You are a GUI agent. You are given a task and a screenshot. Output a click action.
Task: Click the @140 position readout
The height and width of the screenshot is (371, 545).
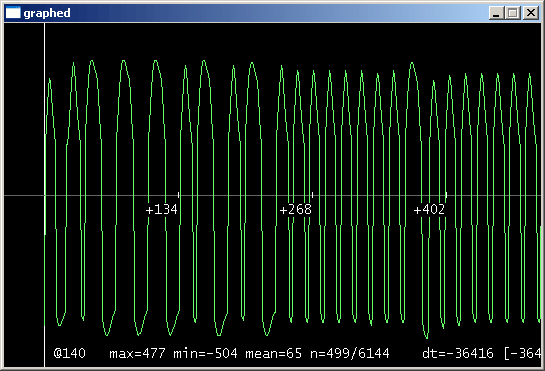[x=70, y=353]
